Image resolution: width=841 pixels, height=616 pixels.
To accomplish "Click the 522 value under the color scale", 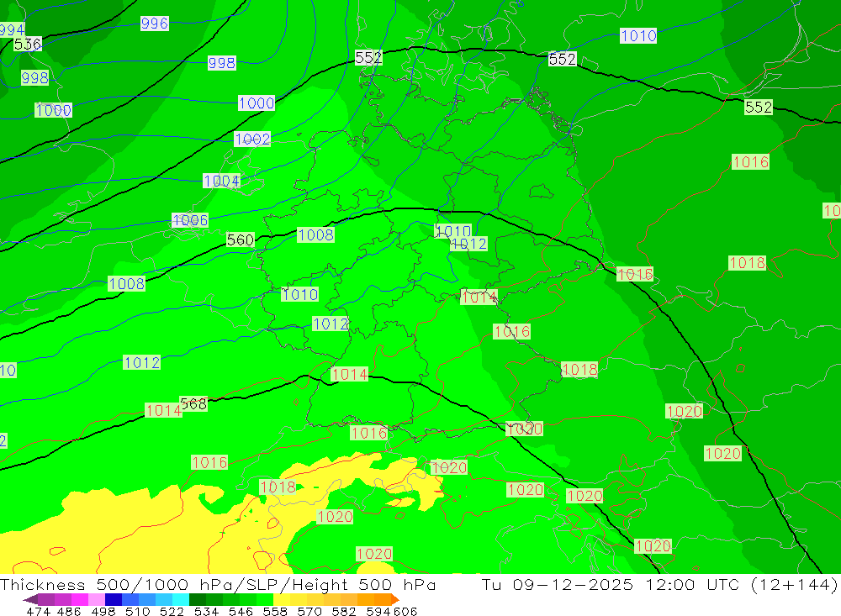I will coord(172,611).
